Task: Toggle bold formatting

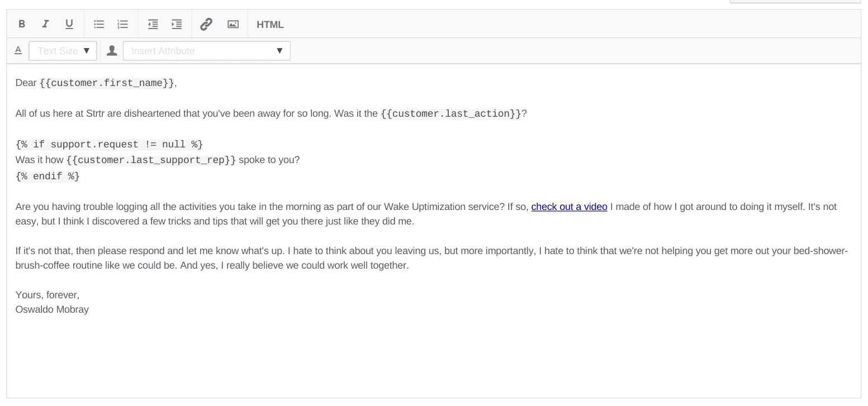Action: click(x=22, y=24)
